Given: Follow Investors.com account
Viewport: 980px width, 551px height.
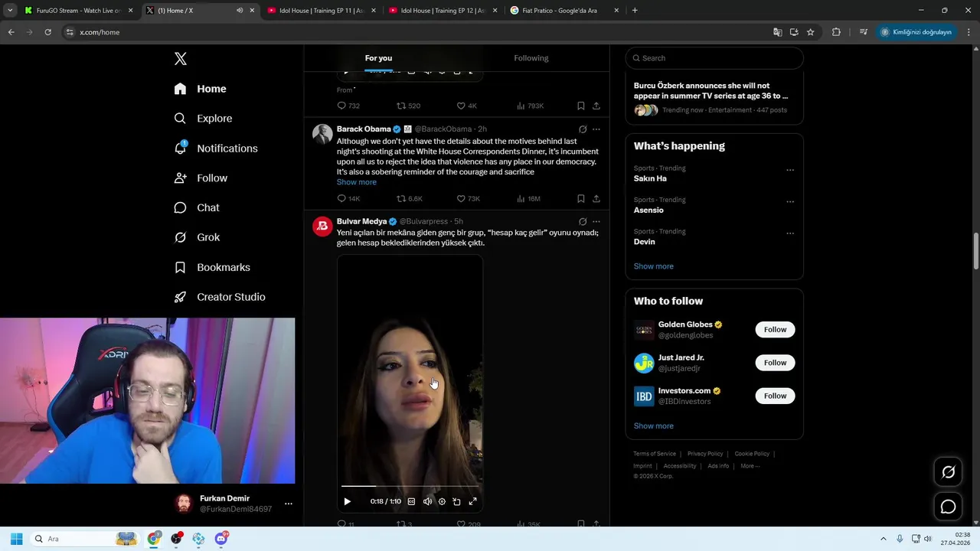Looking at the screenshot, I should 775,396.
